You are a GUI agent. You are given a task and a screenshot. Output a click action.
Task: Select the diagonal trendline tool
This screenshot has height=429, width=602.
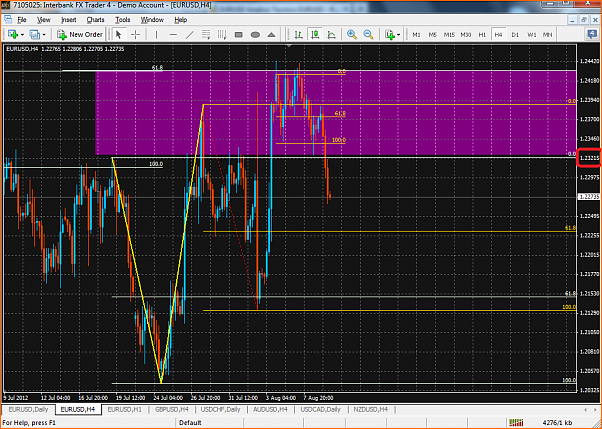point(190,35)
